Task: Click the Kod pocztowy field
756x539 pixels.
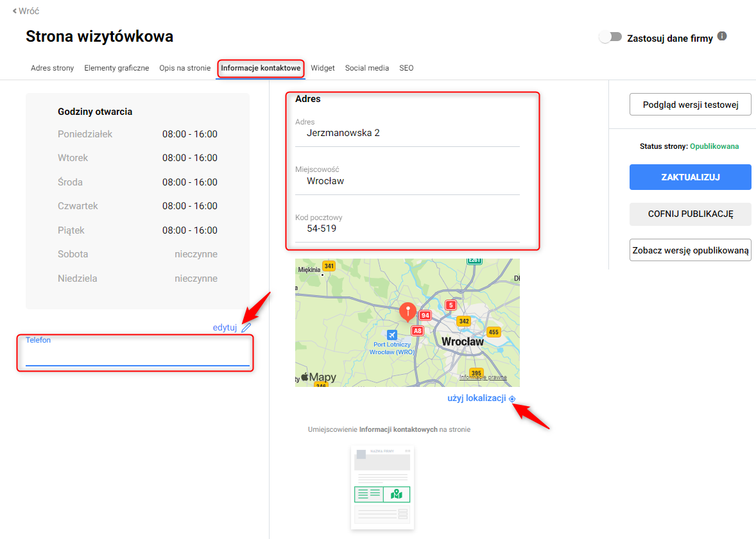Action: (x=407, y=228)
